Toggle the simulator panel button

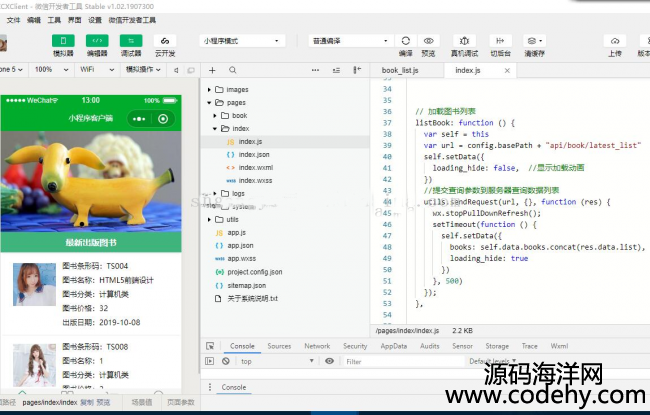click(63, 41)
